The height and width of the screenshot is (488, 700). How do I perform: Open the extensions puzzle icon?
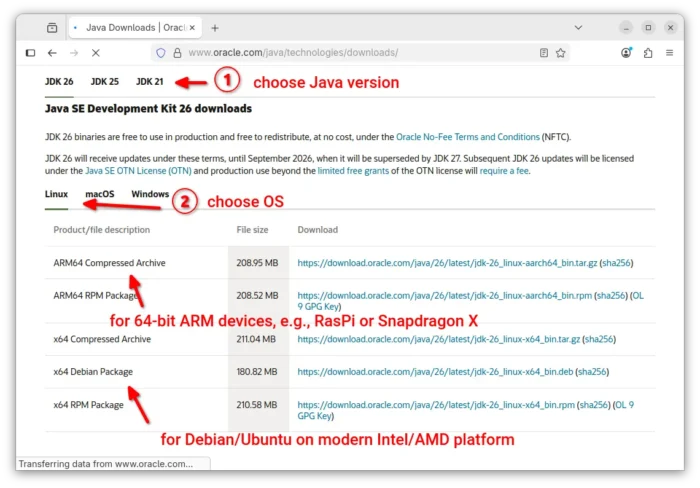(x=648, y=53)
